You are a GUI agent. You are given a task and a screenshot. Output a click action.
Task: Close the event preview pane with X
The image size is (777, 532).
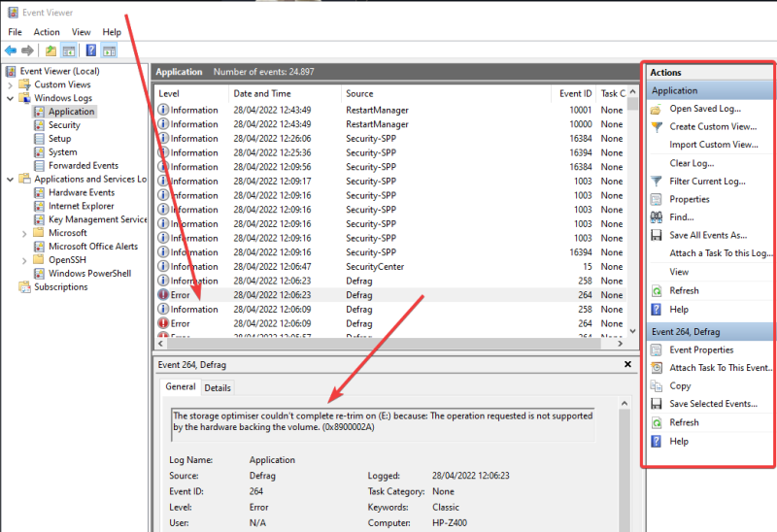coord(625,364)
